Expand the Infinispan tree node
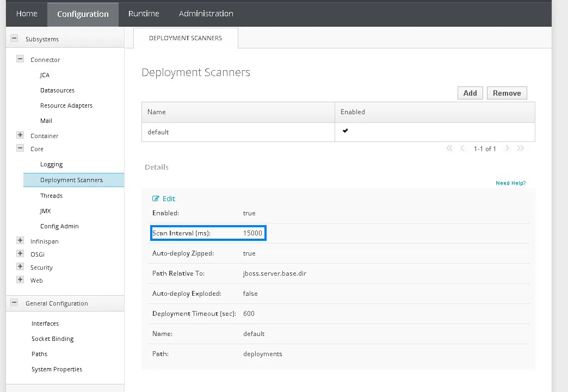 20,240
